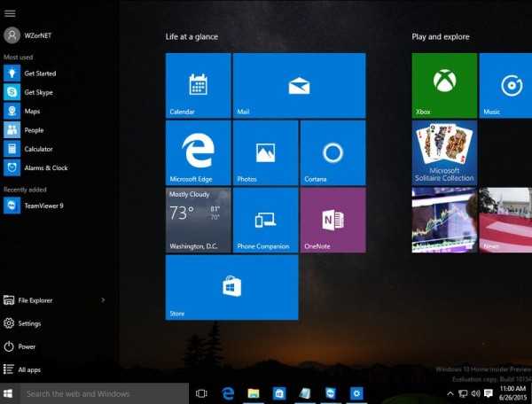Open the Photos tile
The height and width of the screenshot is (404, 532).
[266, 152]
